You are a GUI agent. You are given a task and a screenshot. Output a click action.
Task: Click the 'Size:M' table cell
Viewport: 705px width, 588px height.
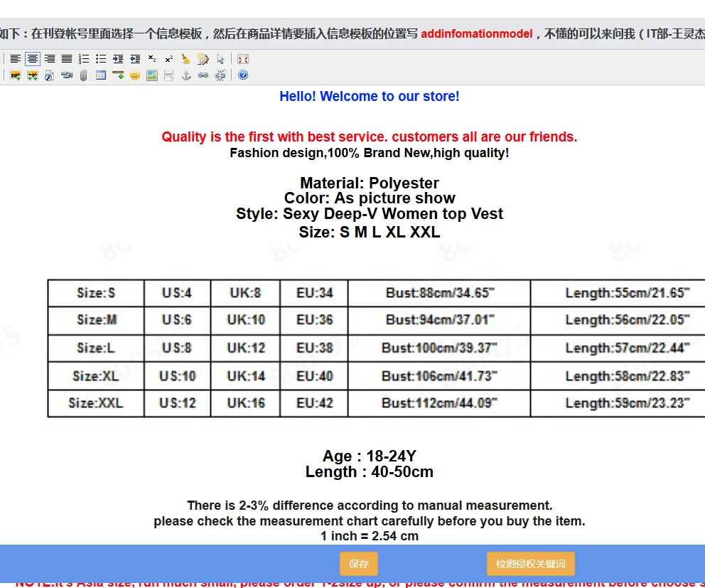coord(96,321)
